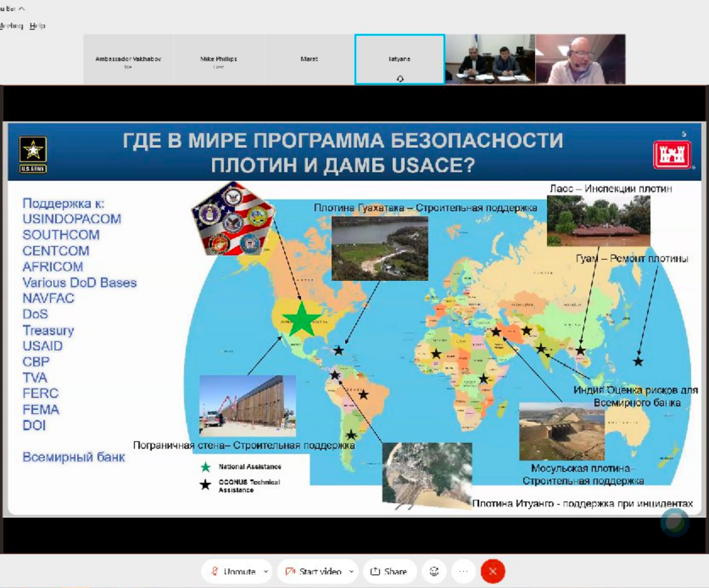This screenshot has height=588, width=709.
Task: Select Maret participant tile
Action: [309, 59]
